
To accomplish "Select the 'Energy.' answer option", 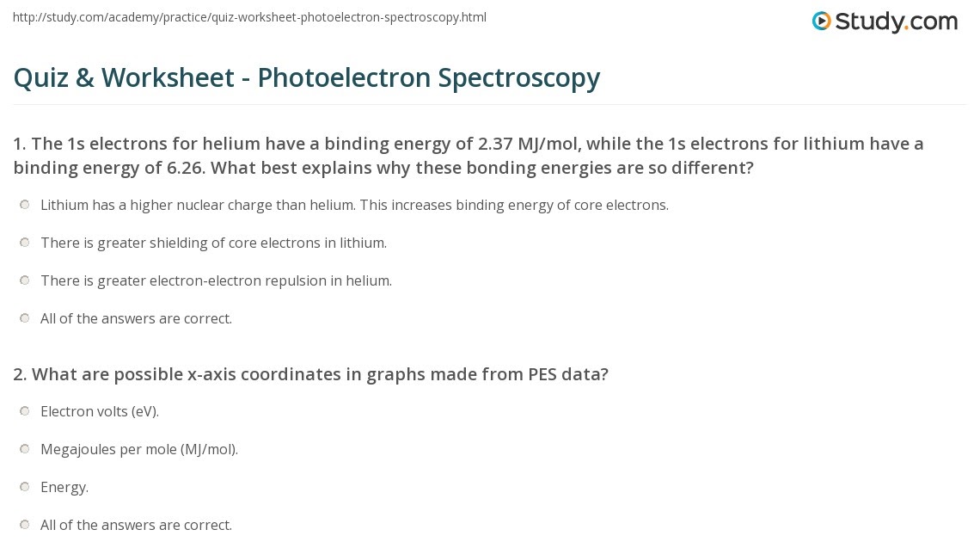I will tap(24, 486).
